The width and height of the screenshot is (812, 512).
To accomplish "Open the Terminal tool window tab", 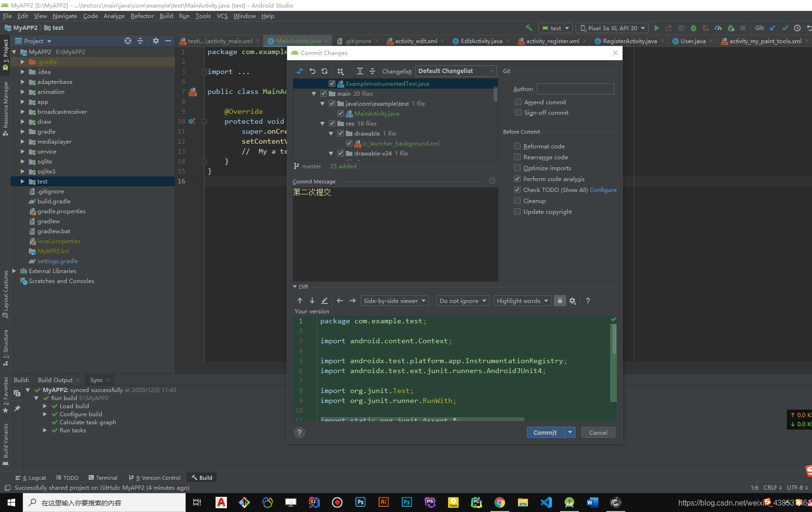I will pos(102,477).
